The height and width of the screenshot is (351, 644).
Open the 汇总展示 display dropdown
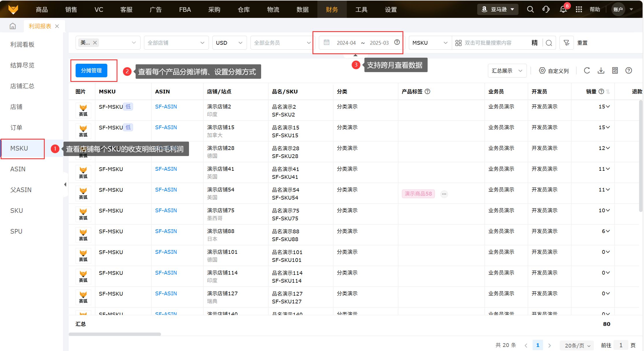tap(507, 71)
